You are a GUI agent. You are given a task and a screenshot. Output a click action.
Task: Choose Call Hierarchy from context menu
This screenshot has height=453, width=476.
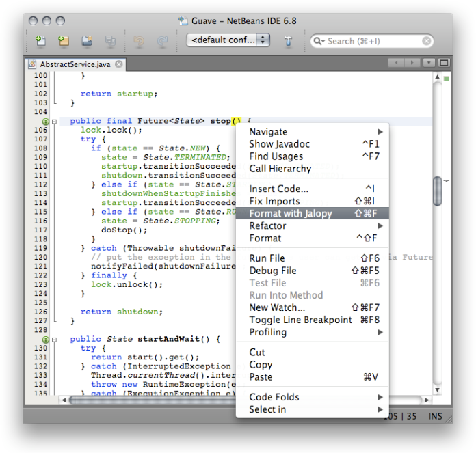click(313, 169)
